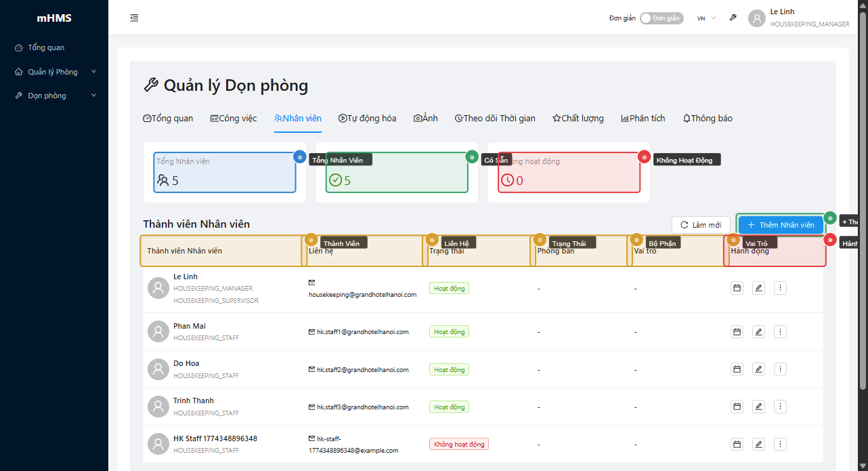This screenshot has width=868, height=471.
Task: Open more options menu for Le Linh
Action: pos(780,288)
